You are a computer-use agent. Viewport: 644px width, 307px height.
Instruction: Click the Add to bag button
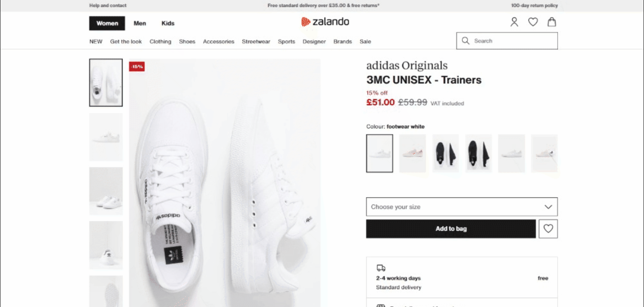[x=450, y=229]
